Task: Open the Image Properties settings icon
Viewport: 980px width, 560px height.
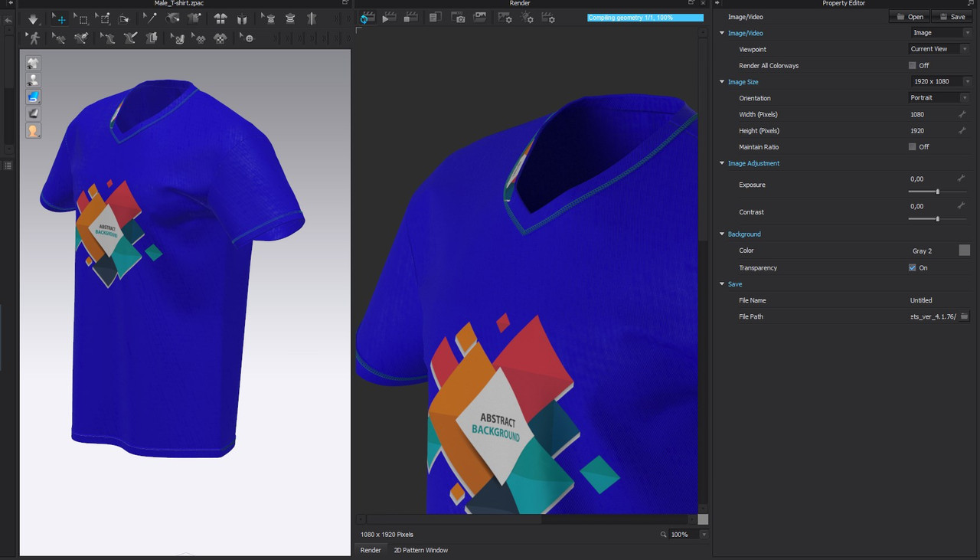Action: point(505,18)
